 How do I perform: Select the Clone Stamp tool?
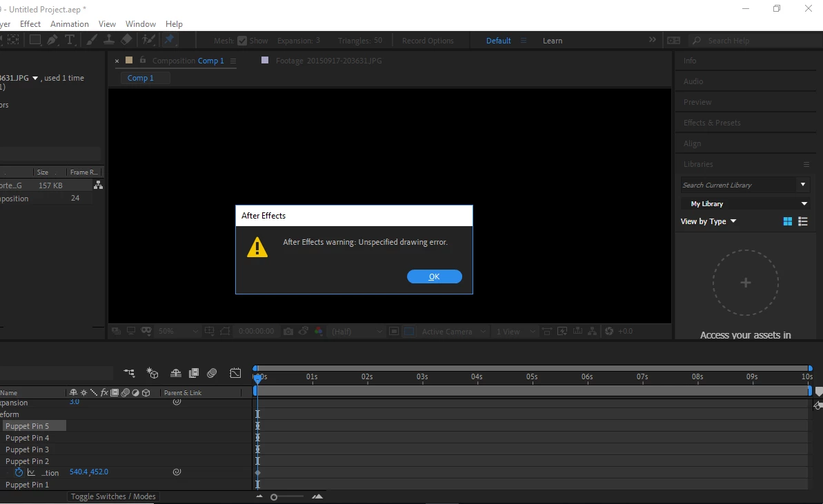click(x=108, y=40)
